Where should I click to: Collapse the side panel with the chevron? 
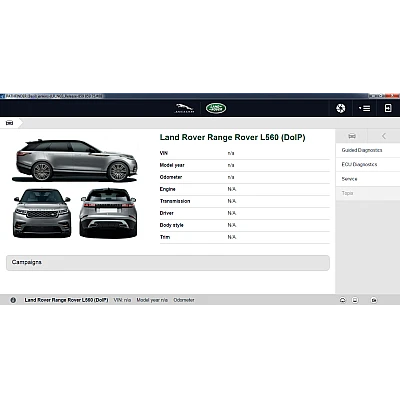point(384,136)
